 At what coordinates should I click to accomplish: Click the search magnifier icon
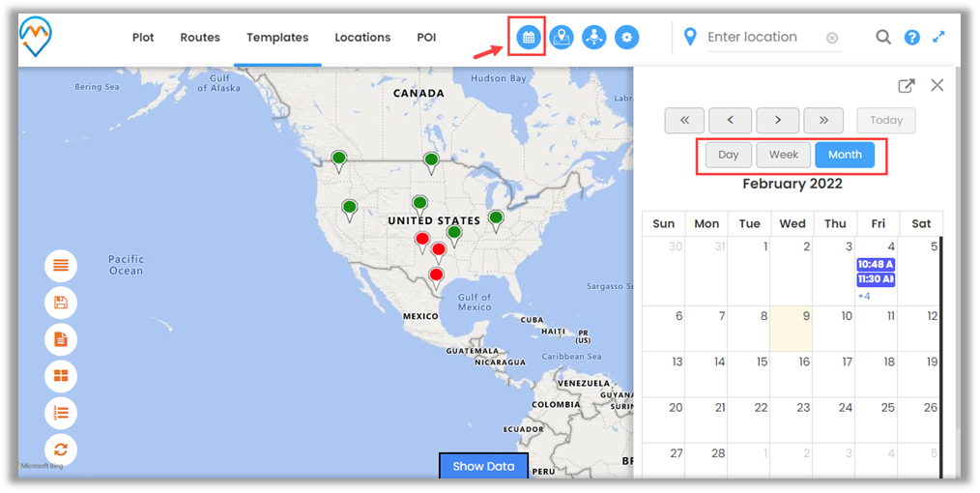click(883, 38)
